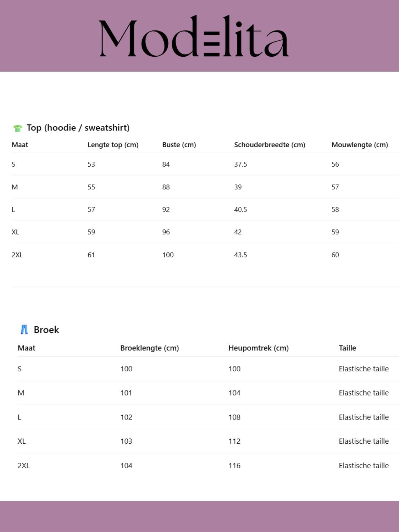Select the Heupomtrek (cm) column header

point(258,348)
